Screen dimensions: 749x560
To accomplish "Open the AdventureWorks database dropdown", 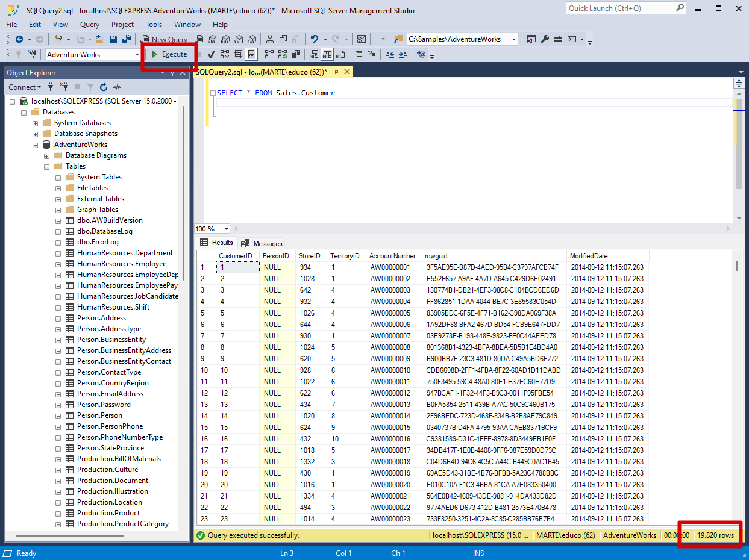I will [137, 54].
